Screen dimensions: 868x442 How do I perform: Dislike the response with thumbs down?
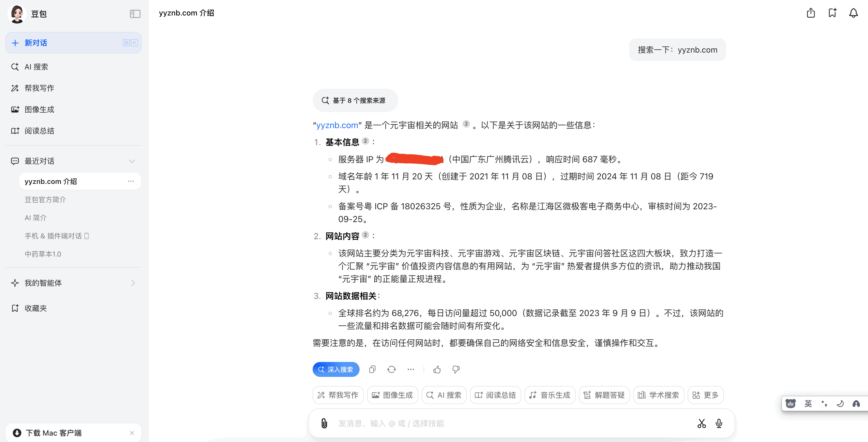456,369
